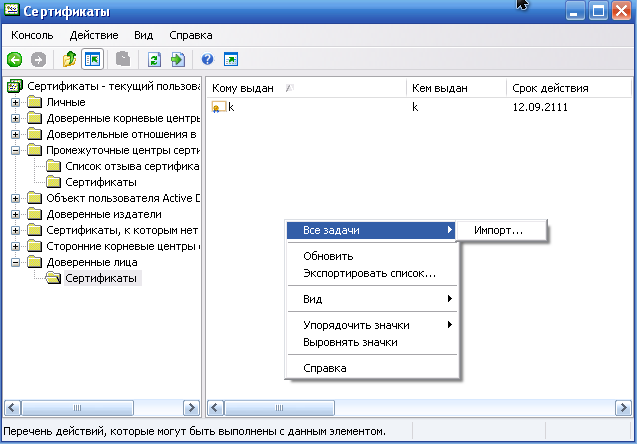The image size is (637, 444).
Task: Click the Сертификаты console root icon
Action: [15, 86]
